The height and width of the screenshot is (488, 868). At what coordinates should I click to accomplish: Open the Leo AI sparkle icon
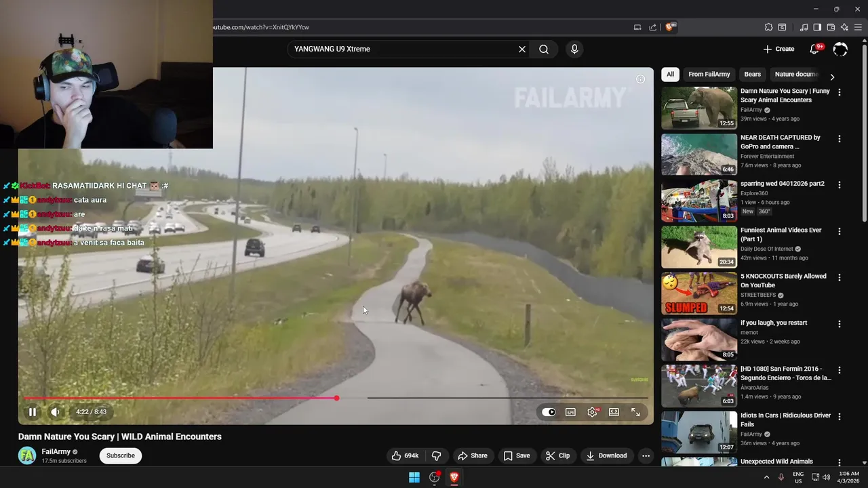click(844, 27)
